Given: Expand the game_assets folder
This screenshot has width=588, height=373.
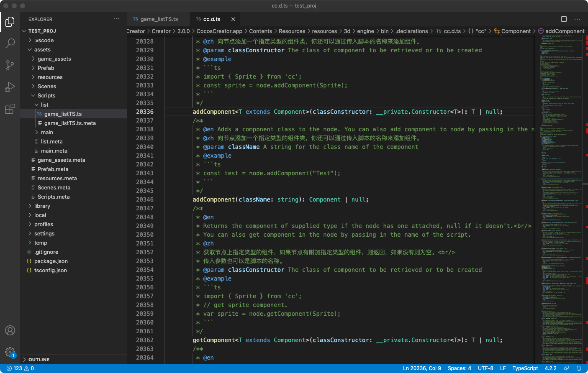Looking at the screenshot, I should (54, 59).
